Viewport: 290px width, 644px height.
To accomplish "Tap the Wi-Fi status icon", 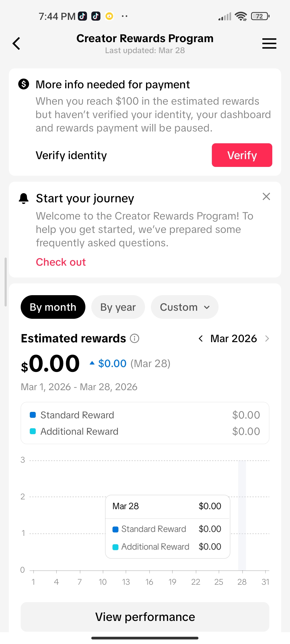I will tap(241, 16).
